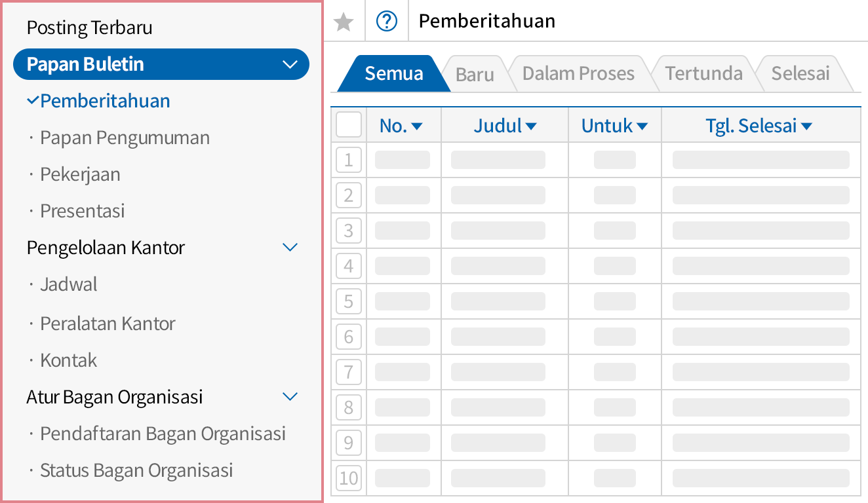Collapse the Atur Bagan Organisasi chevron
Image resolution: width=868 pixels, height=503 pixels.
tap(290, 397)
